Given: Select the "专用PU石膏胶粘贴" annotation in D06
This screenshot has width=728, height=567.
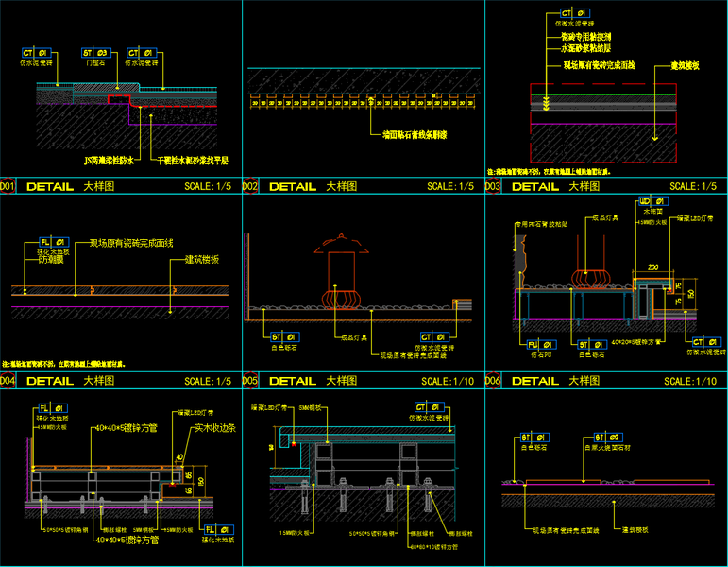Looking at the screenshot, I should (541, 224).
